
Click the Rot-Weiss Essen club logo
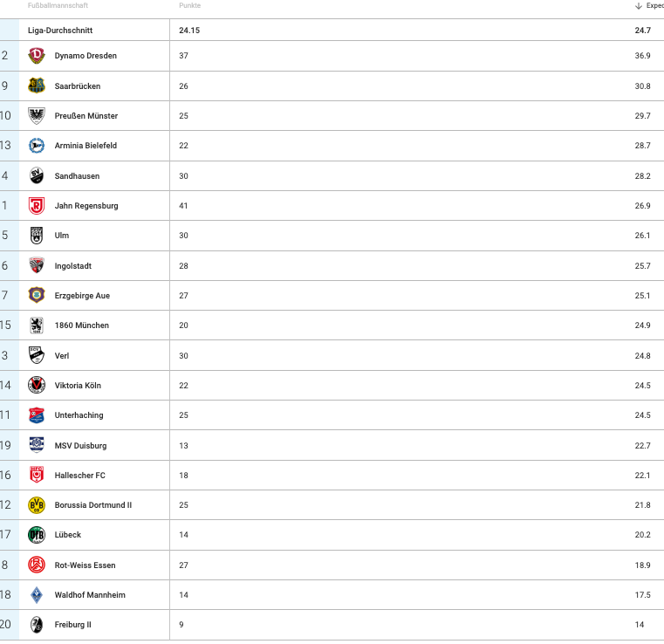[37, 565]
